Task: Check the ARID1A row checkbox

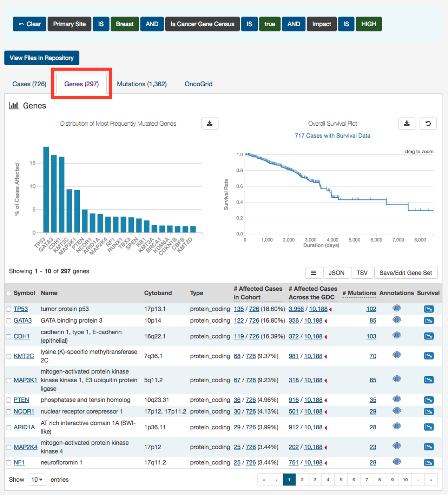Action: click(x=8, y=428)
